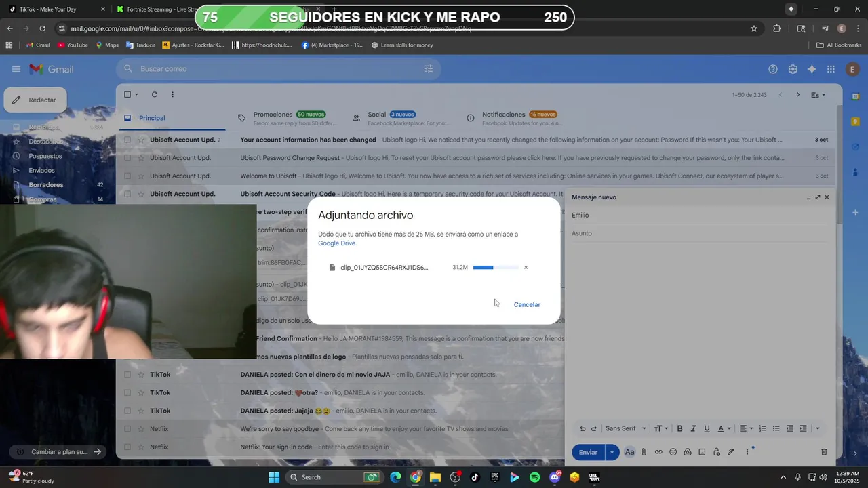Open the Gmail support help icon

[773, 69]
